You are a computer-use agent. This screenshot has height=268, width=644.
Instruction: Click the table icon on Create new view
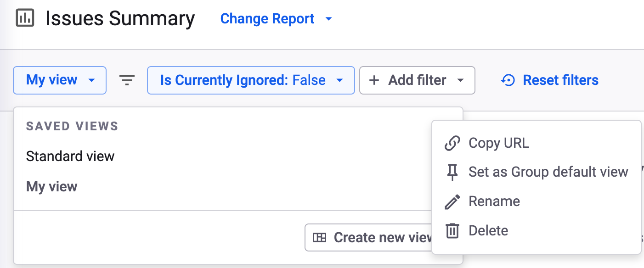(x=319, y=237)
